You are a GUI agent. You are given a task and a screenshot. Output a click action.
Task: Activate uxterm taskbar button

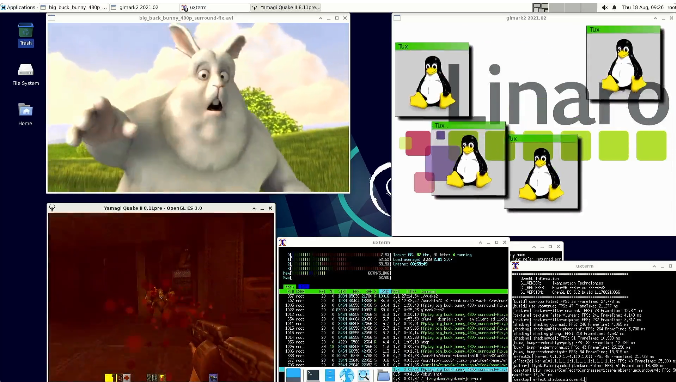click(213, 7)
